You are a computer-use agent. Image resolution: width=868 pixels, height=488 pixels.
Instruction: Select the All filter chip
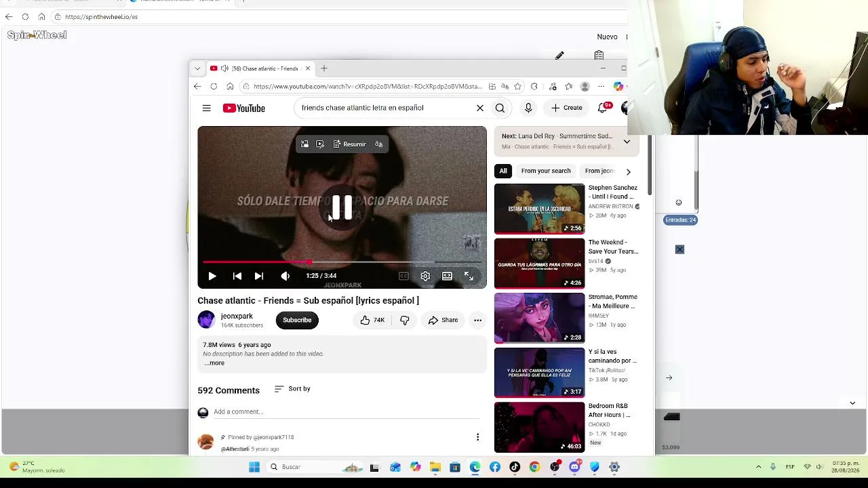click(503, 171)
